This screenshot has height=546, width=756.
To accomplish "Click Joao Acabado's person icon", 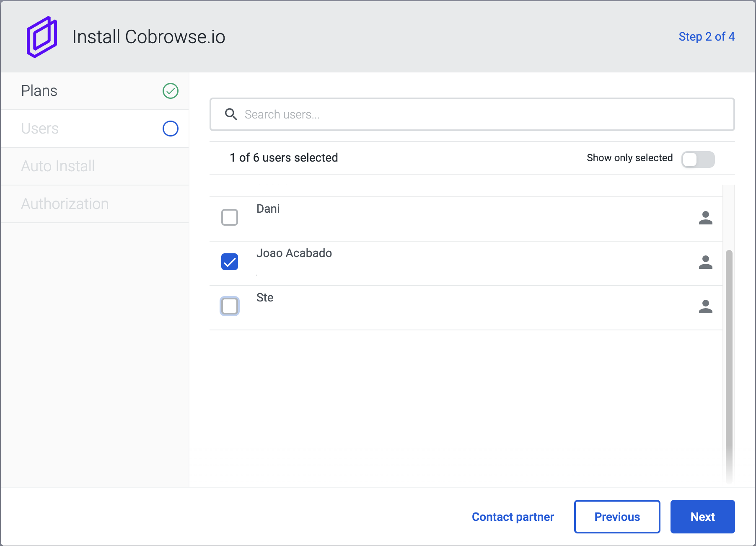I will tap(705, 262).
